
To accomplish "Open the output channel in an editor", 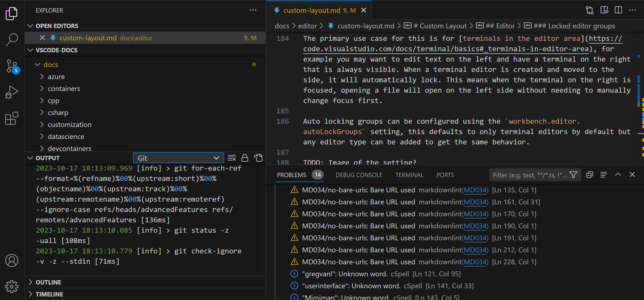I will pos(258,158).
